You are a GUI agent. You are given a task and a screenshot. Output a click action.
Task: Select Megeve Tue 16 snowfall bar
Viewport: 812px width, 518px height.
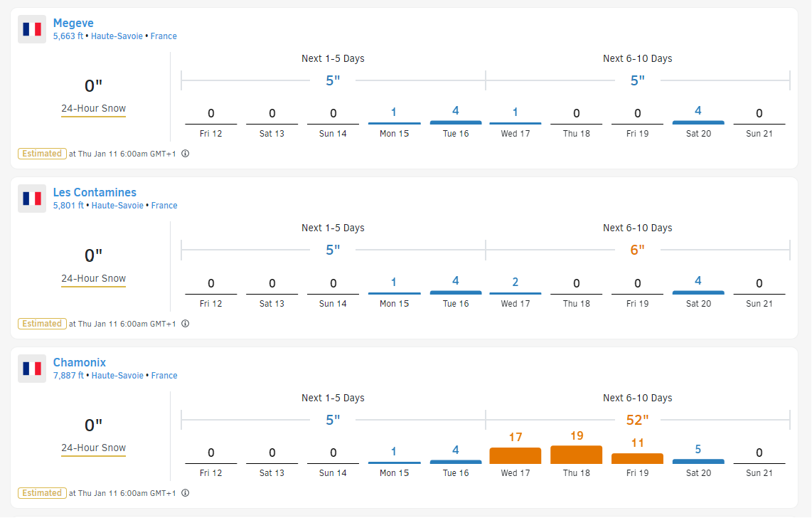click(x=455, y=122)
